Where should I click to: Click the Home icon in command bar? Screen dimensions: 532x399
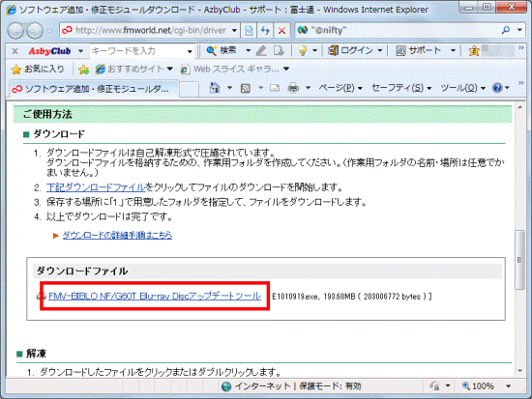(x=215, y=88)
